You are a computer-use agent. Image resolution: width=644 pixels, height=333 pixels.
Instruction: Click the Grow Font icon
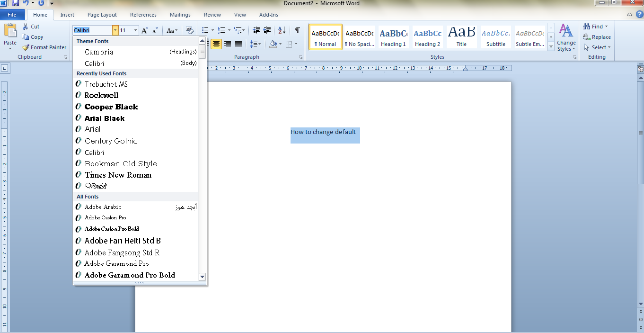[x=145, y=30]
